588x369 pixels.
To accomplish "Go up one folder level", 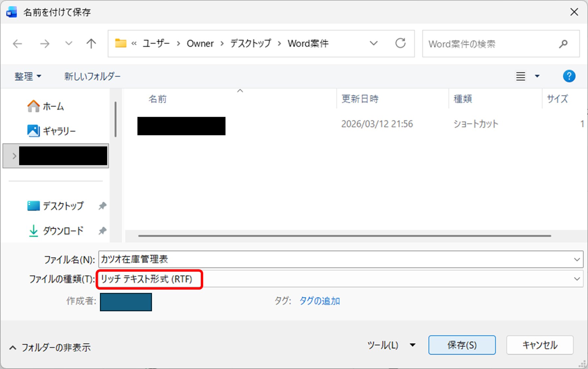I will [91, 44].
